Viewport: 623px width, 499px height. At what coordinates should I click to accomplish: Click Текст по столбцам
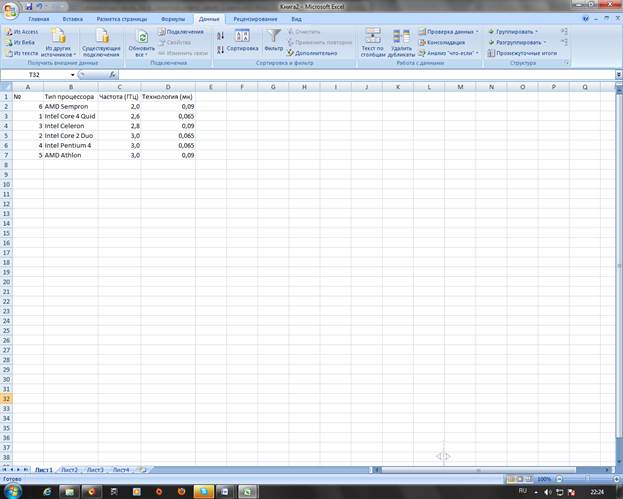point(373,43)
